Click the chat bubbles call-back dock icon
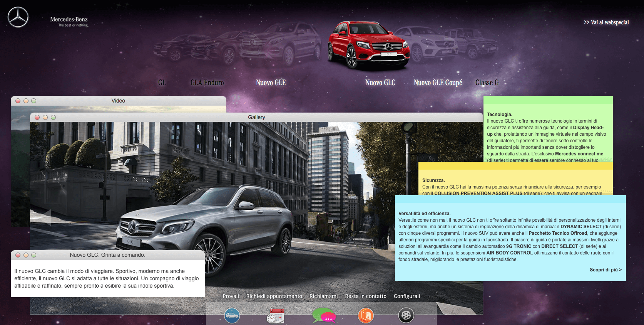The height and width of the screenshot is (325, 644). point(324,315)
